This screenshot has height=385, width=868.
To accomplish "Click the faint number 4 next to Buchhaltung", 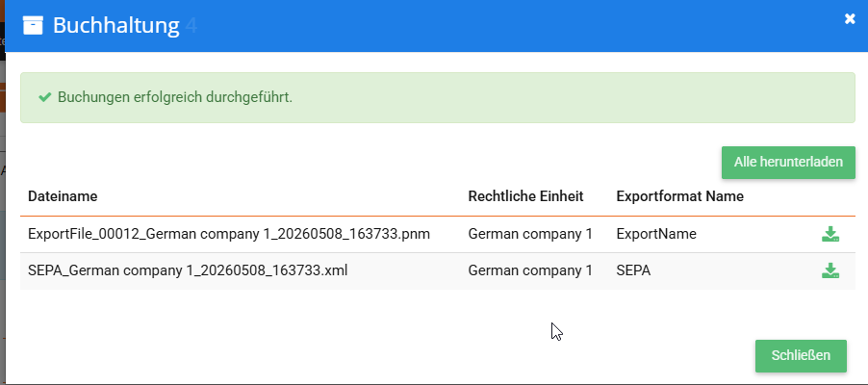I will [x=191, y=25].
